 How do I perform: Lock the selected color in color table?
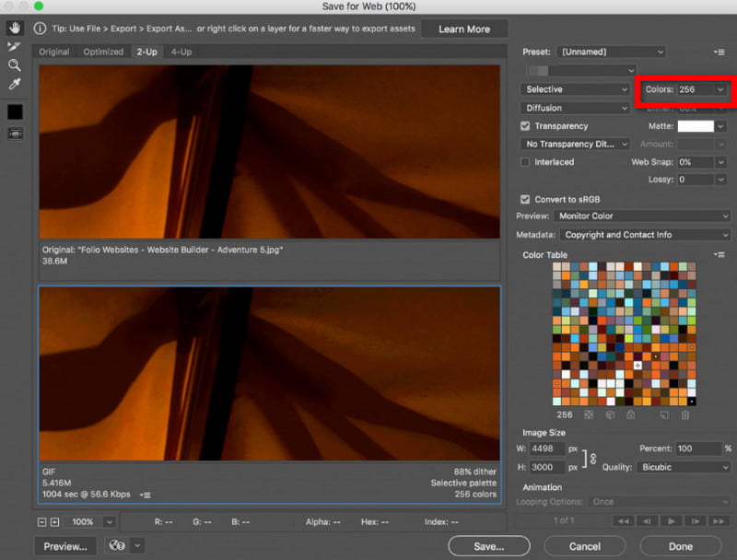[x=629, y=414]
